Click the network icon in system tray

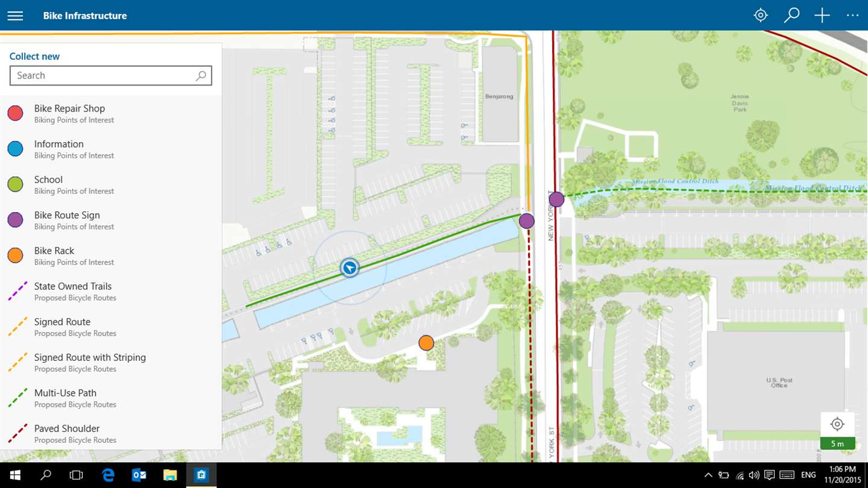[x=740, y=475]
